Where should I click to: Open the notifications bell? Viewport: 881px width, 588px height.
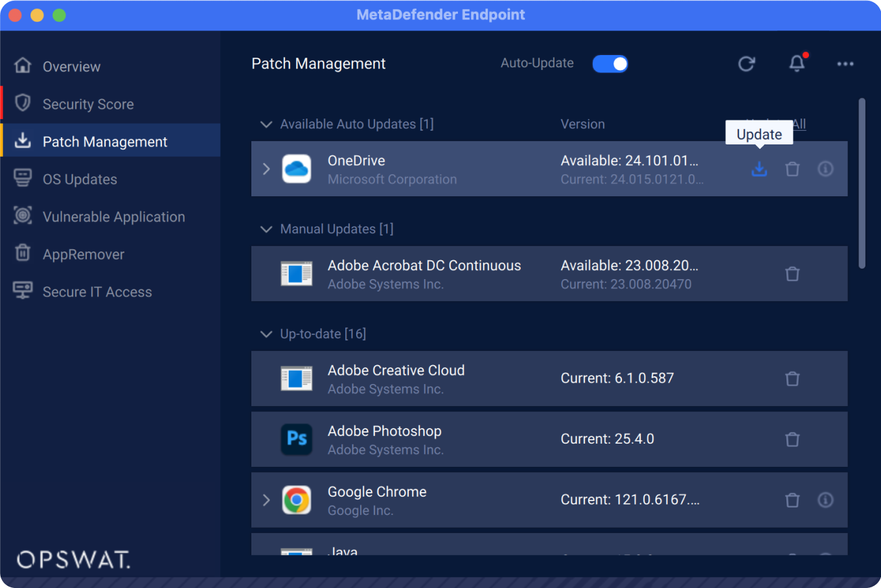click(797, 63)
